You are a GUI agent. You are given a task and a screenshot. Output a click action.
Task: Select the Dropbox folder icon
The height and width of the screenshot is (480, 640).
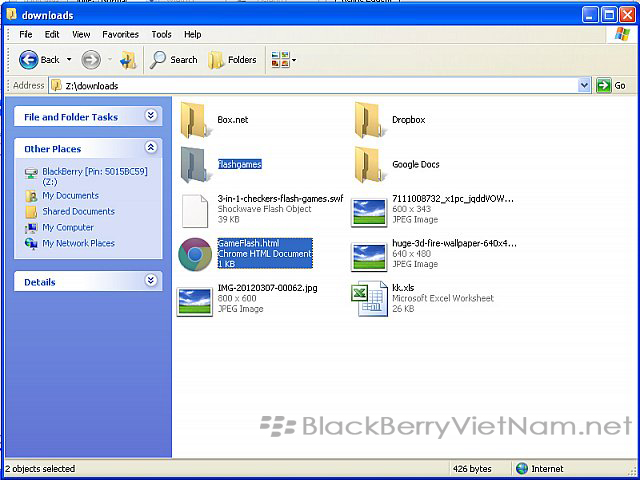click(x=371, y=120)
